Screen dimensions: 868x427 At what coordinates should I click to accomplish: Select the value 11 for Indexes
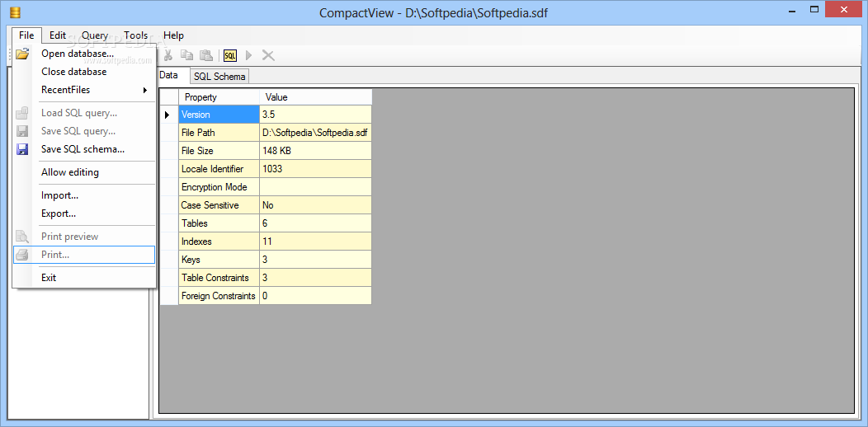(x=315, y=242)
